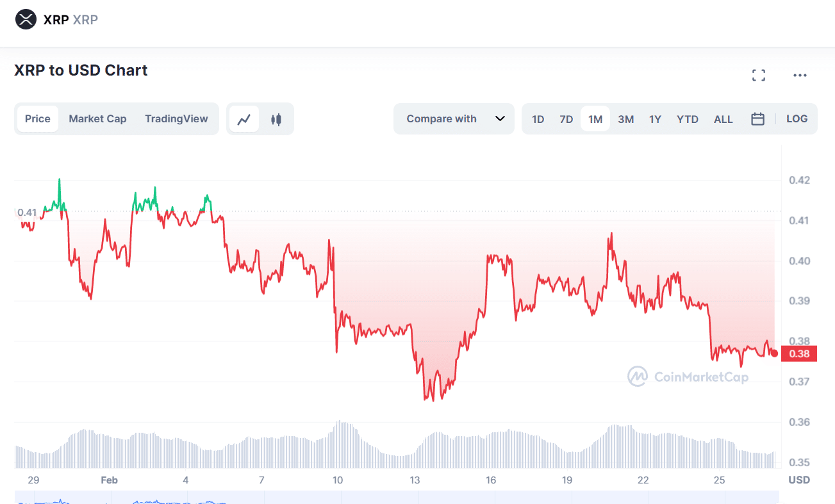Switch to candlestick chart view

276,119
